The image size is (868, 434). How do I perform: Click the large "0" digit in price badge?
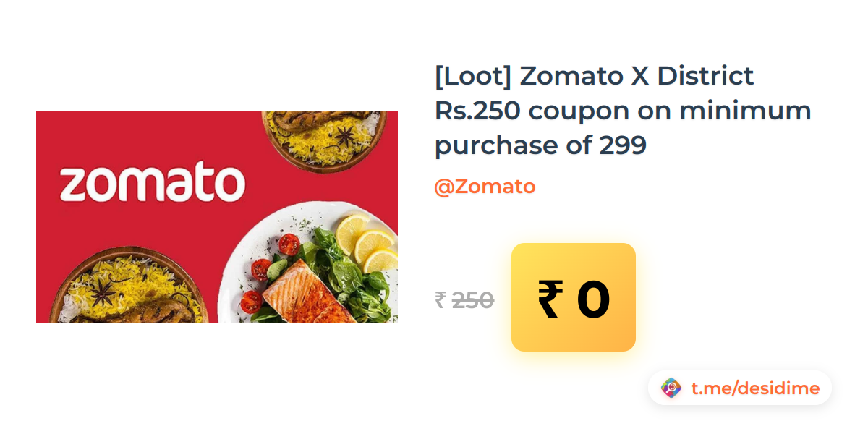pos(593,299)
